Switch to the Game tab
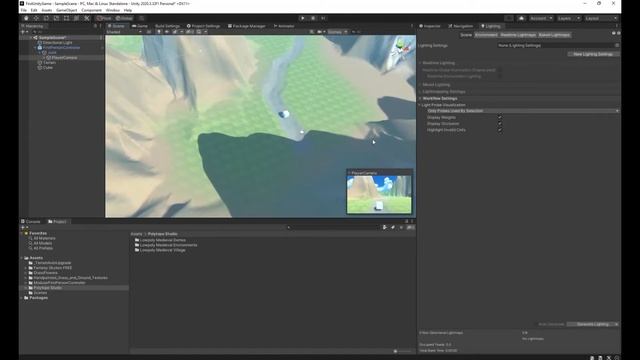Image resolution: width=640 pixels, height=360 pixels. pyautogui.click(x=140, y=26)
